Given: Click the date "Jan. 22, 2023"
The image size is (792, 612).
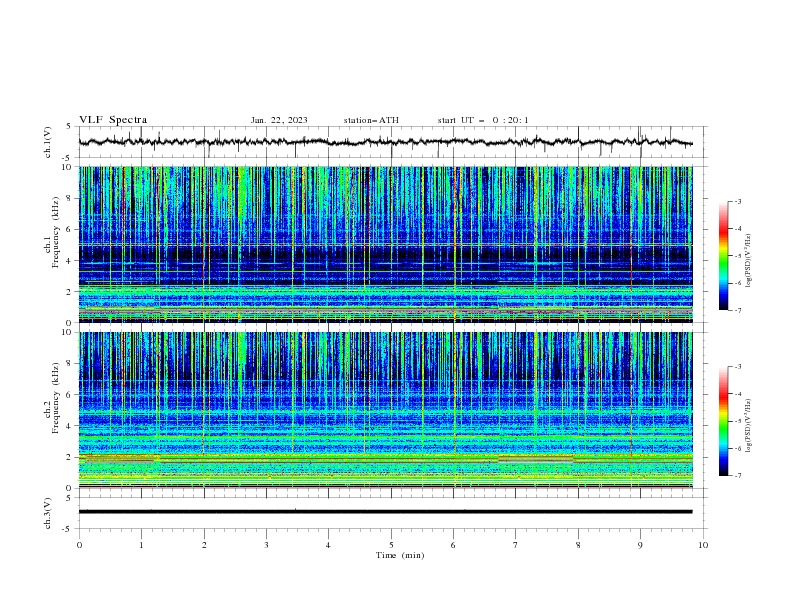Looking at the screenshot, I should [x=279, y=120].
